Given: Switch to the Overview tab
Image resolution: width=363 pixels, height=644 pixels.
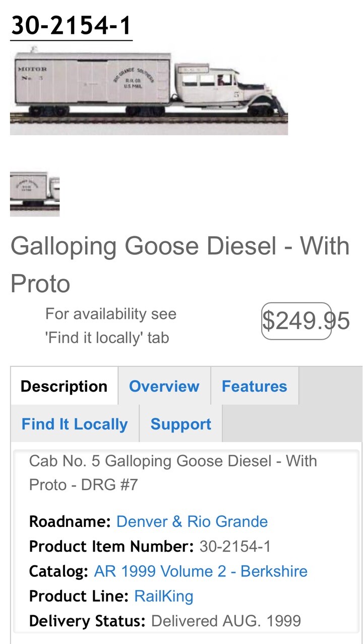Looking at the screenshot, I should pos(164,386).
